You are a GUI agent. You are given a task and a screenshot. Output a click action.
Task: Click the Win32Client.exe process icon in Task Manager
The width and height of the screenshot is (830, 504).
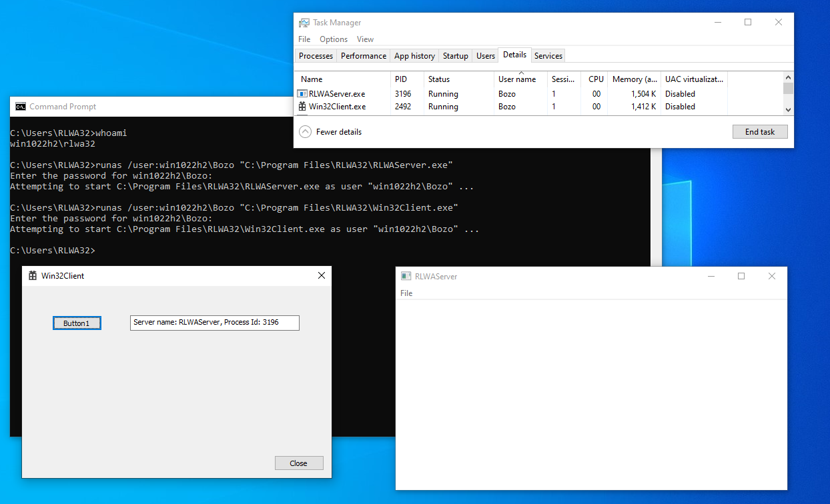point(302,107)
